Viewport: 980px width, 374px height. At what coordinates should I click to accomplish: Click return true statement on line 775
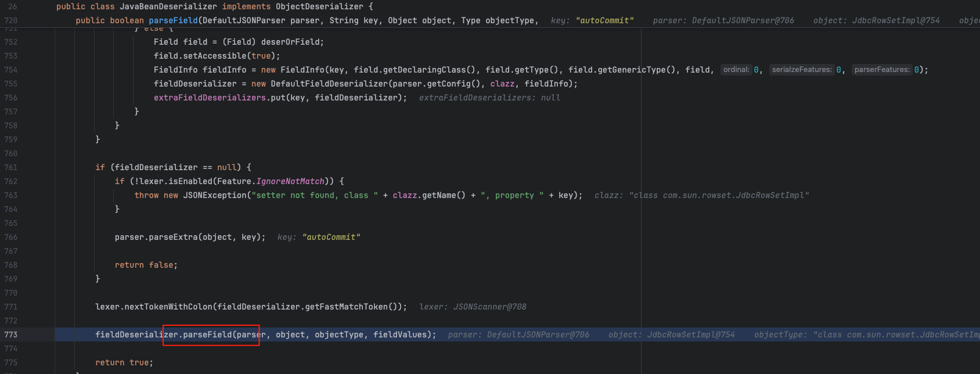(124, 362)
